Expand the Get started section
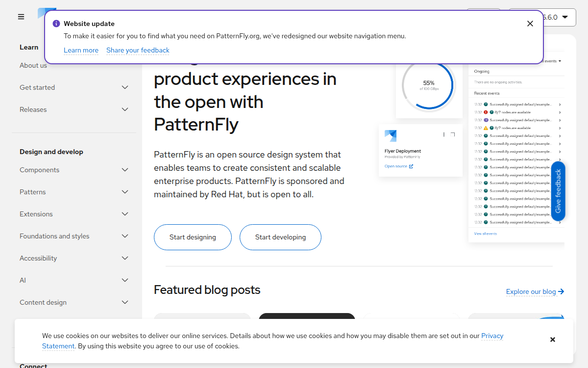The height and width of the screenshot is (368, 588). 74,87
